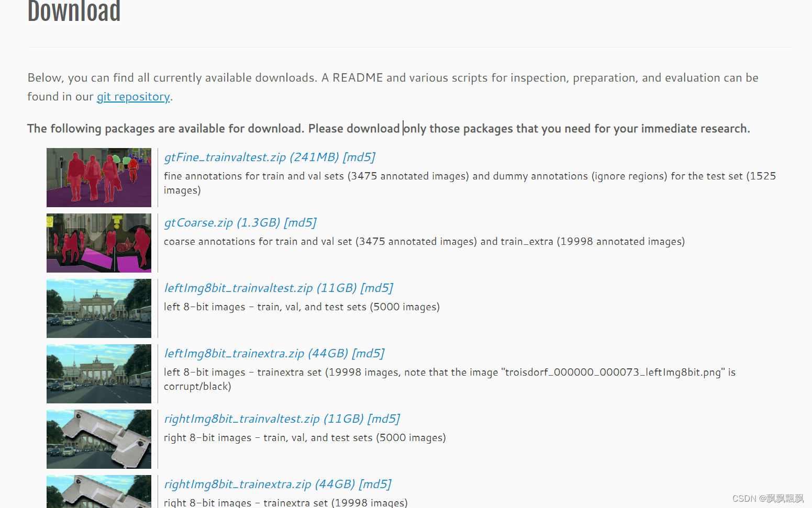
Task: Click the rightImg8bit_trainextra thumbnail
Action: coord(99,491)
